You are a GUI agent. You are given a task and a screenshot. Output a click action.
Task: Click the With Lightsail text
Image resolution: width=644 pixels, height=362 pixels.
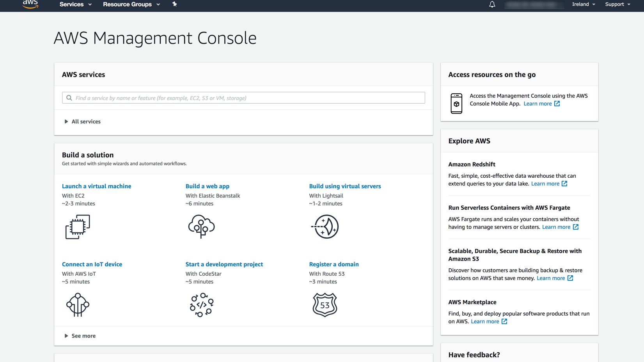(326, 196)
